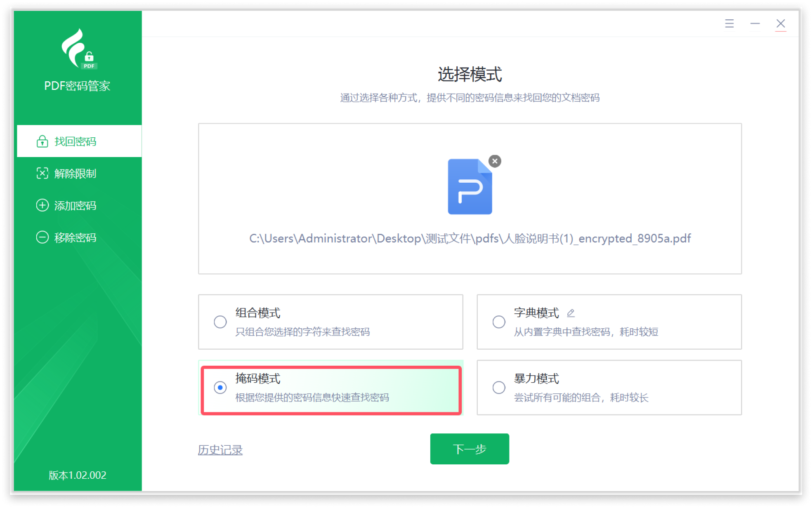Click the PDF密码管家 app name text
The height and width of the screenshot is (508, 812).
click(x=77, y=86)
